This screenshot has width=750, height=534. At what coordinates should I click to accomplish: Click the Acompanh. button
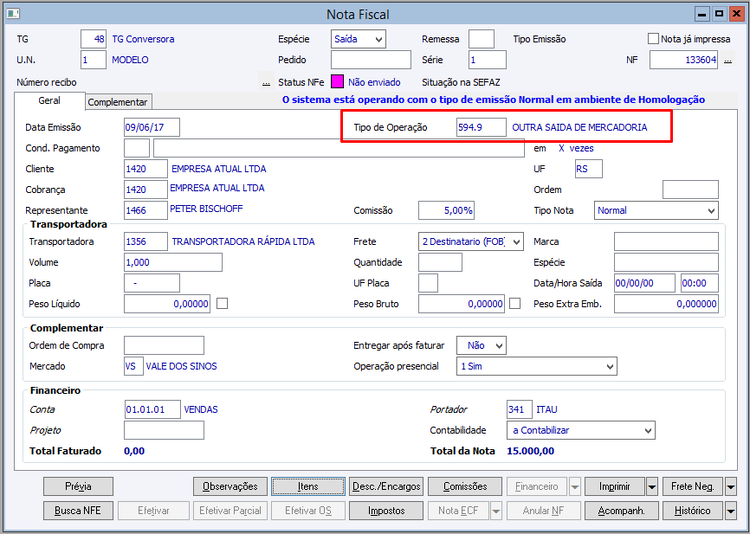pyautogui.click(x=621, y=511)
